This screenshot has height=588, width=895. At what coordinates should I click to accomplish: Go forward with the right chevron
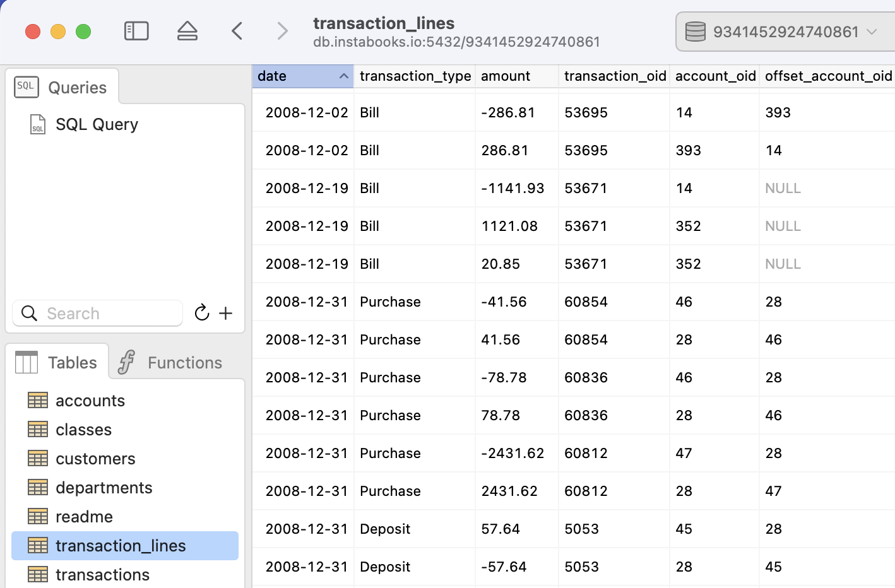pos(282,31)
